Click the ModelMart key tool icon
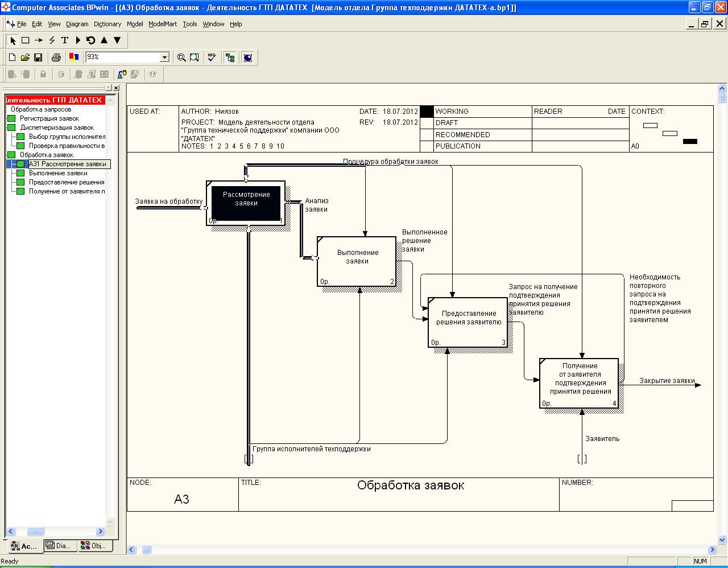Screen dimensions: 728x568 135,74
